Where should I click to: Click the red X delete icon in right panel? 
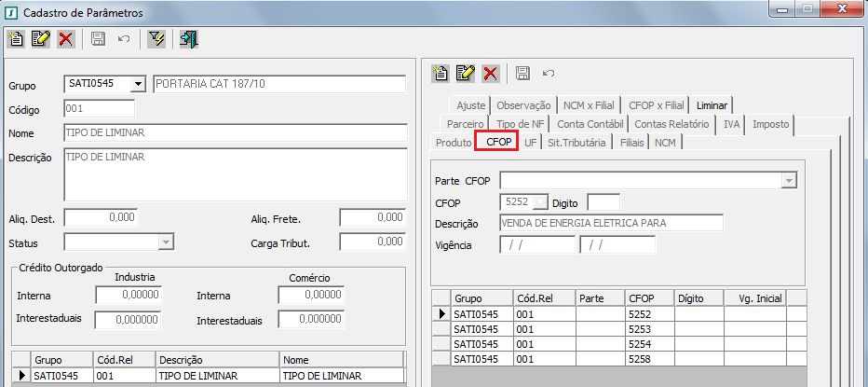pos(491,73)
